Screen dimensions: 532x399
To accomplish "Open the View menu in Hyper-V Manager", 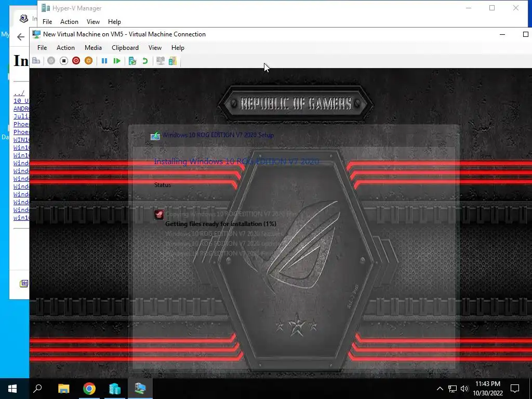I will (x=93, y=22).
